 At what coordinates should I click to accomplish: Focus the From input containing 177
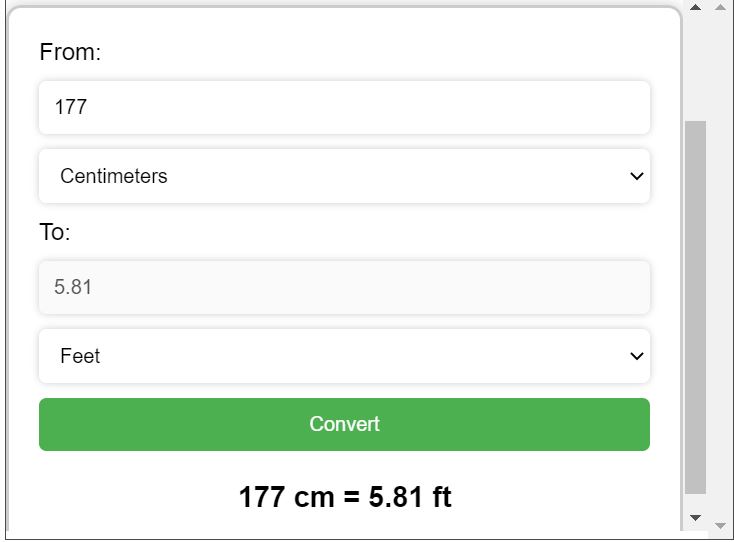click(344, 107)
